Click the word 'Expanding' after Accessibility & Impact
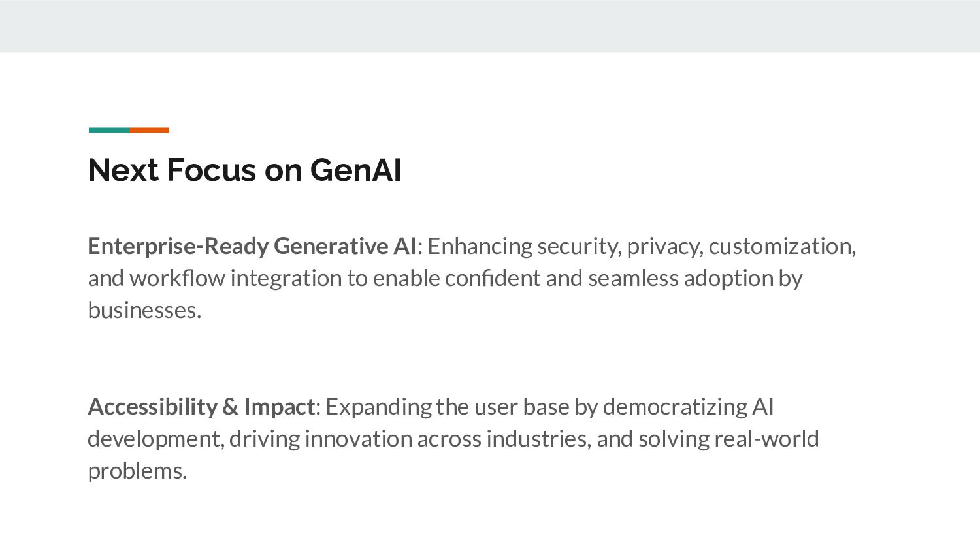980x551 pixels. click(378, 407)
